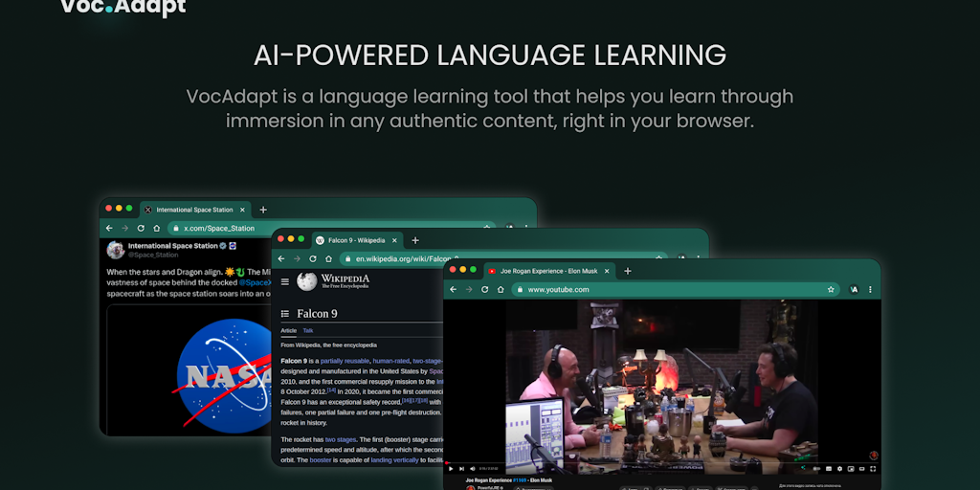Skip to next video

coord(461,469)
